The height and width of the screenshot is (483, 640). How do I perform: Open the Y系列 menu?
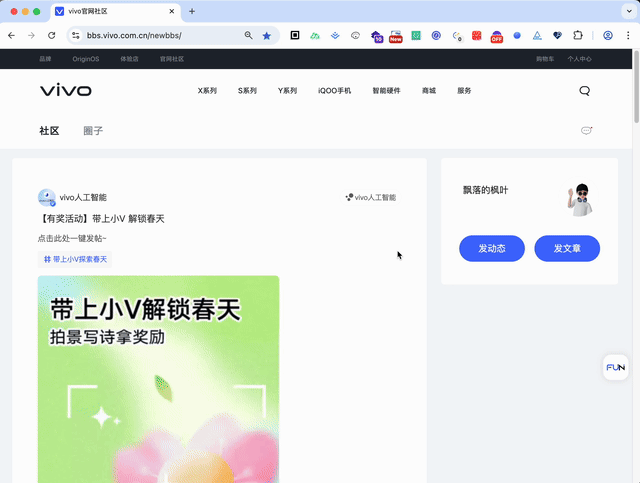coord(287,91)
